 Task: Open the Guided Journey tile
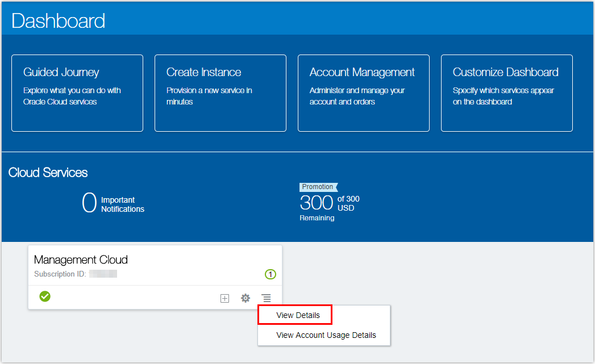click(77, 93)
